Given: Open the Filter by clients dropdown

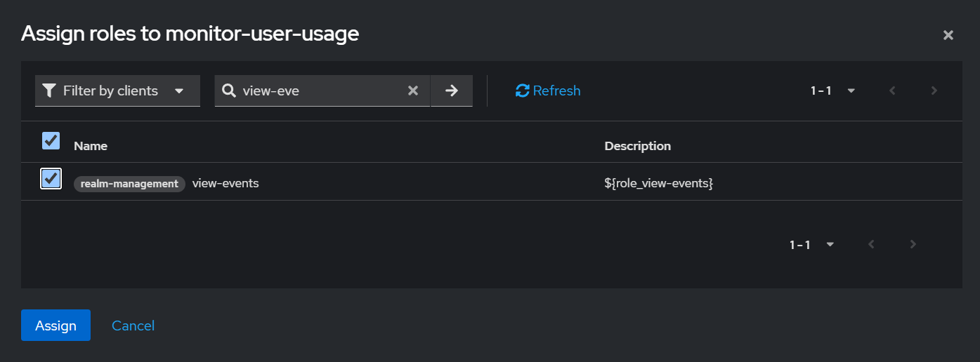Looking at the screenshot, I should point(117,91).
